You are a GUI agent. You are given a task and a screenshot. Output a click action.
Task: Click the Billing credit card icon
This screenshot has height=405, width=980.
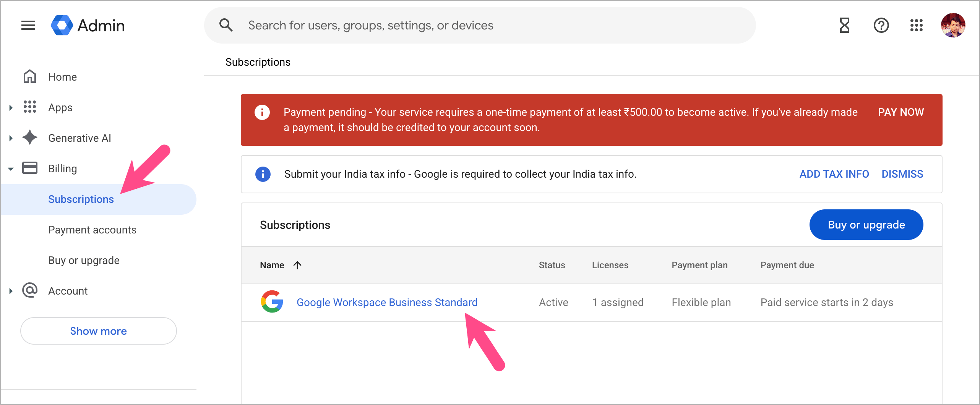[x=30, y=168]
